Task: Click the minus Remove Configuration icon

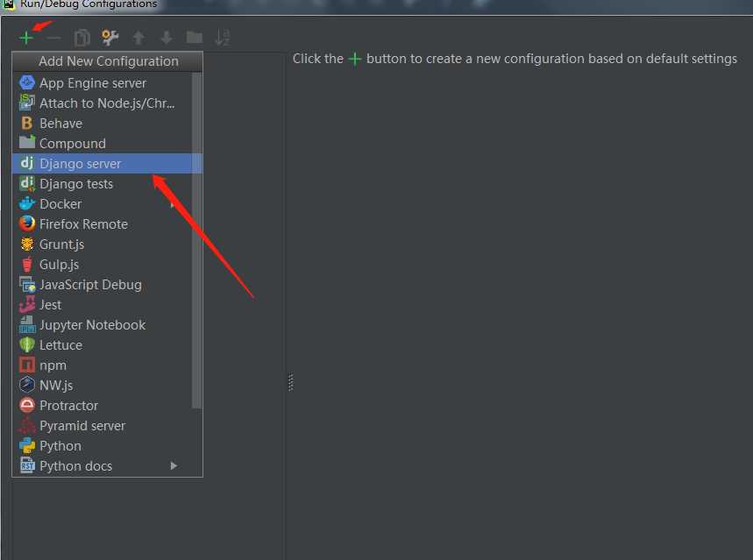Action: click(53, 38)
